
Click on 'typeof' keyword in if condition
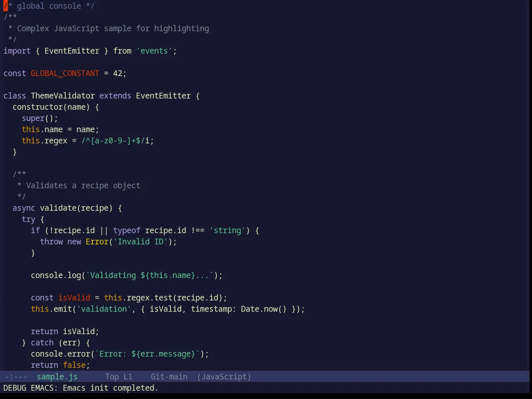127,230
